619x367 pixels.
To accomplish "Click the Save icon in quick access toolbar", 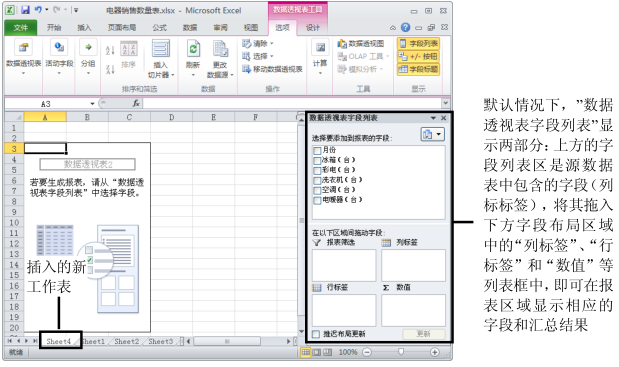I will [x=25, y=10].
